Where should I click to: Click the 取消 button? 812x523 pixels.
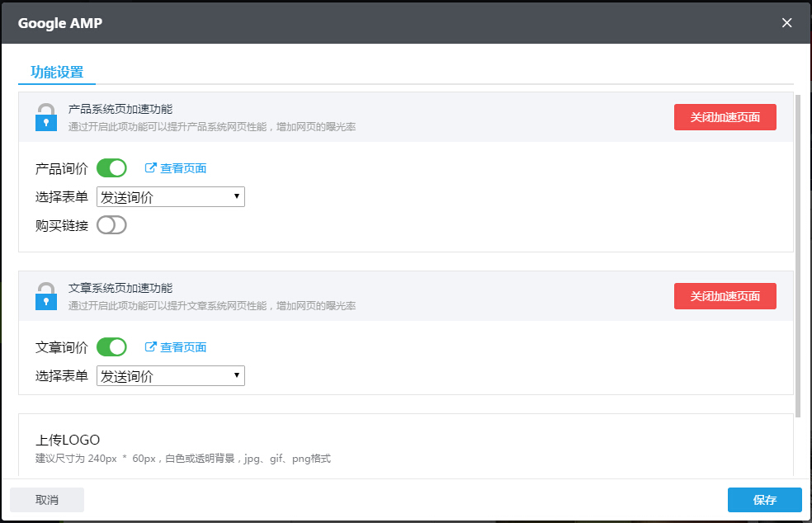pyautogui.click(x=46, y=499)
